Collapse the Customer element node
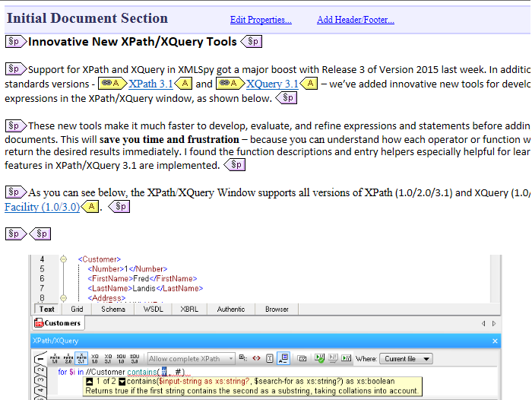Screen dimensions: 532x400 (x=63, y=259)
